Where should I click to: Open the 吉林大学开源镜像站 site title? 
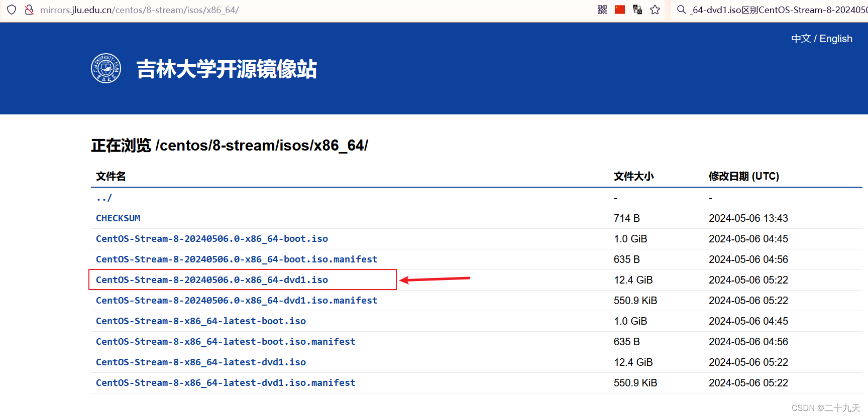pos(227,69)
